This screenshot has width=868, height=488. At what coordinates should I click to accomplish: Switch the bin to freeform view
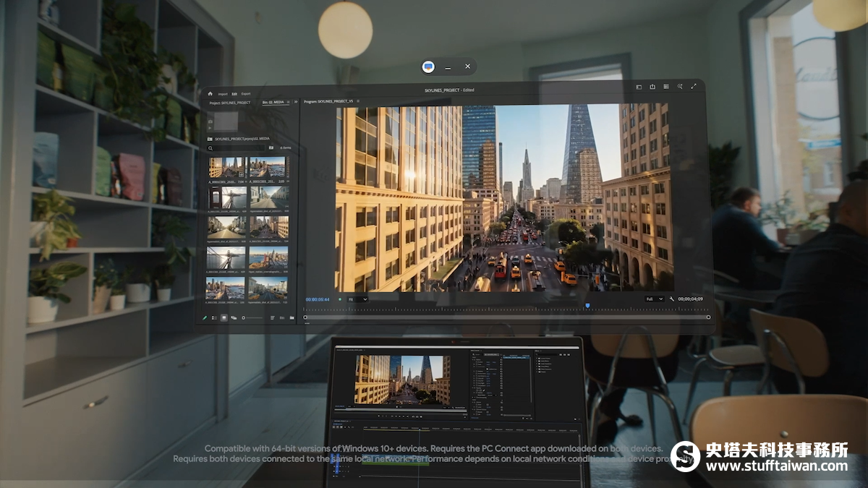[x=233, y=317]
